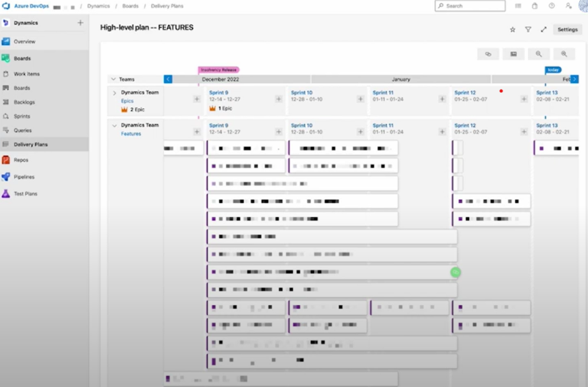
Task: Open the Sprint 10 link in Epics row
Action: coord(301,93)
